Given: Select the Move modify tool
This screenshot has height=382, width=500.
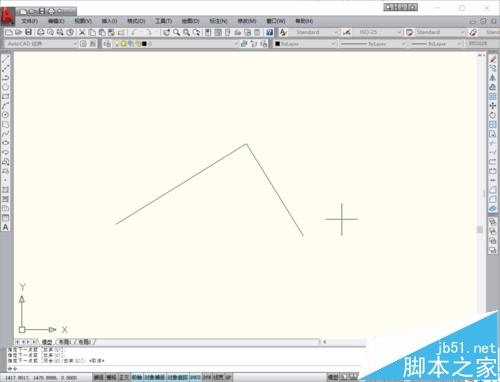Looking at the screenshot, I should pos(493,106).
